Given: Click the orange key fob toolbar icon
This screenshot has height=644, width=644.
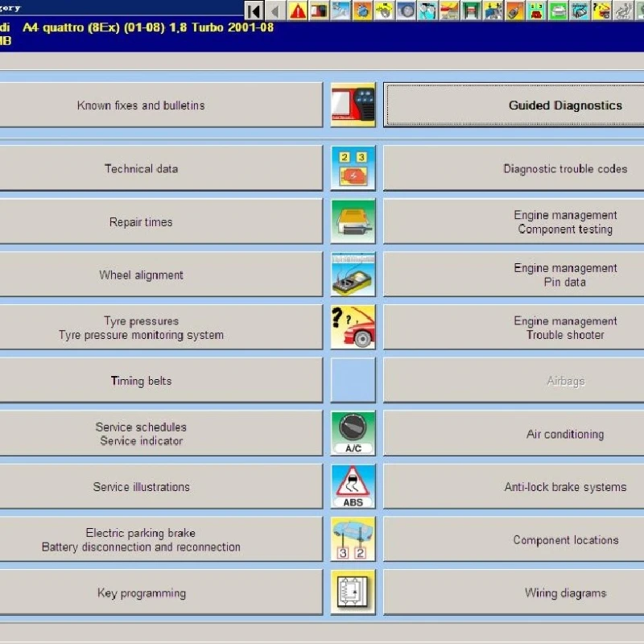Looking at the screenshot, I should (x=515, y=10).
